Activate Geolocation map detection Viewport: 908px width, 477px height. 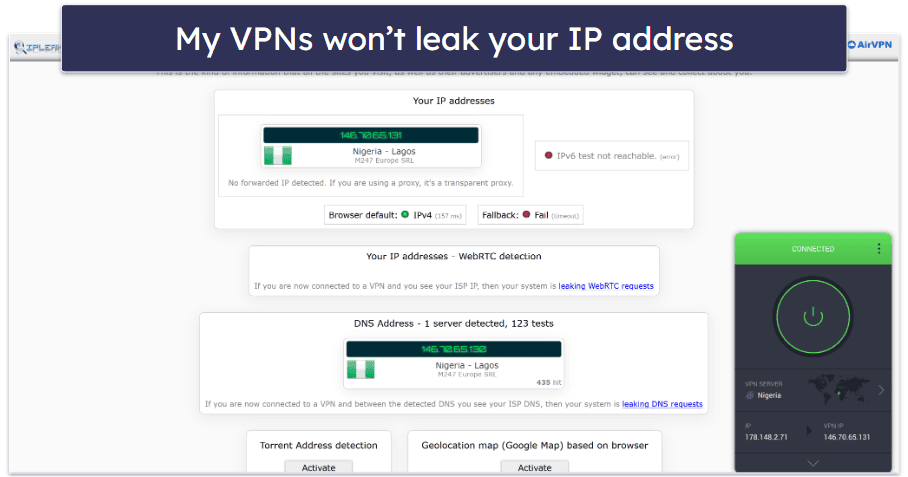(x=534, y=467)
